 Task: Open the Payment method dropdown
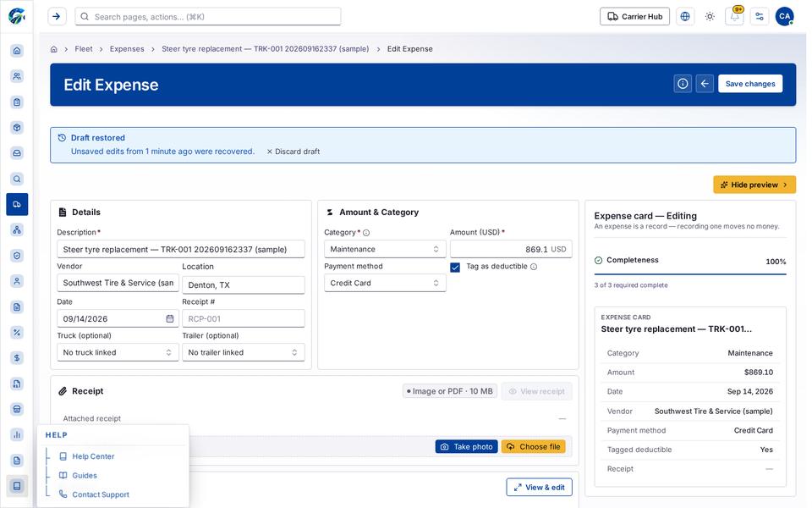[x=385, y=283]
